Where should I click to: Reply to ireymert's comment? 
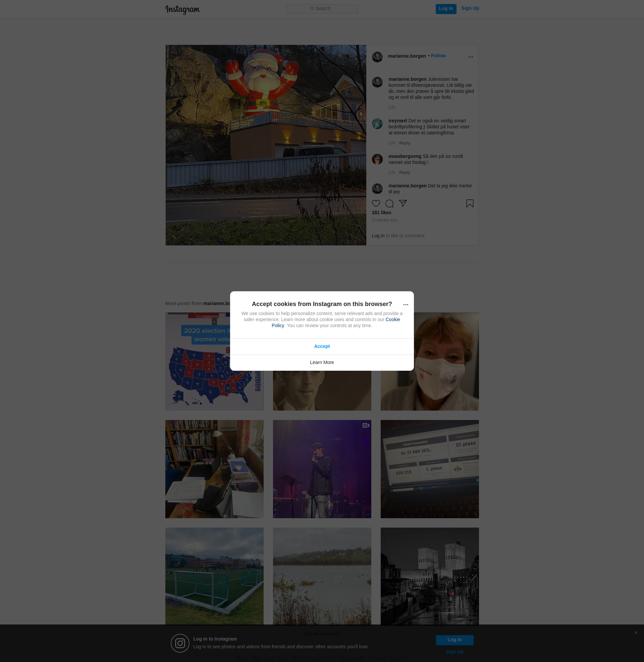404,143
